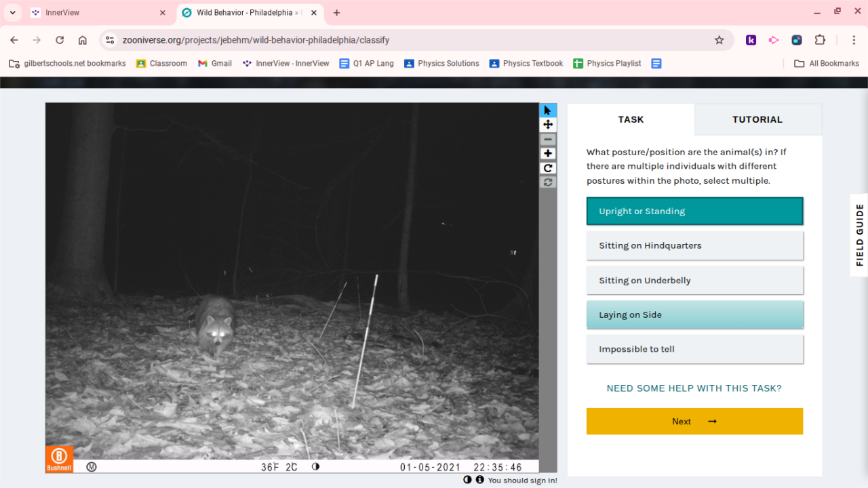Deselect the Upright or Standing answer
Image resolution: width=868 pixels, height=488 pixels.
point(694,211)
